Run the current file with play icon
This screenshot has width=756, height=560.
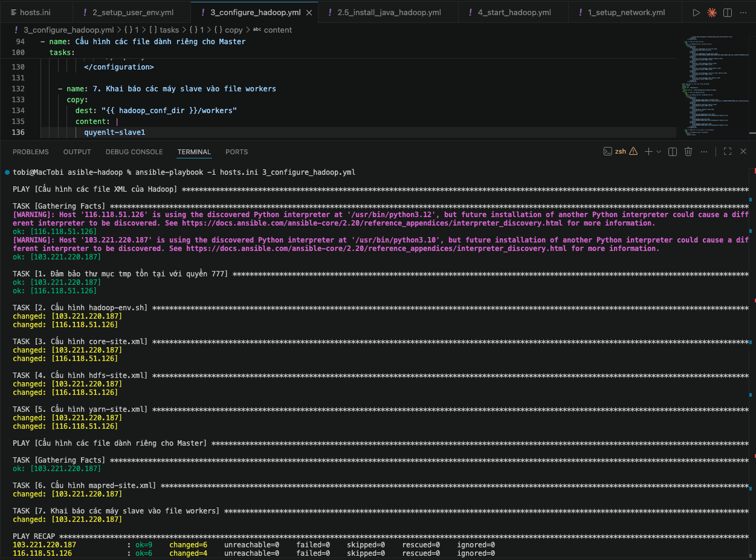[x=696, y=12]
